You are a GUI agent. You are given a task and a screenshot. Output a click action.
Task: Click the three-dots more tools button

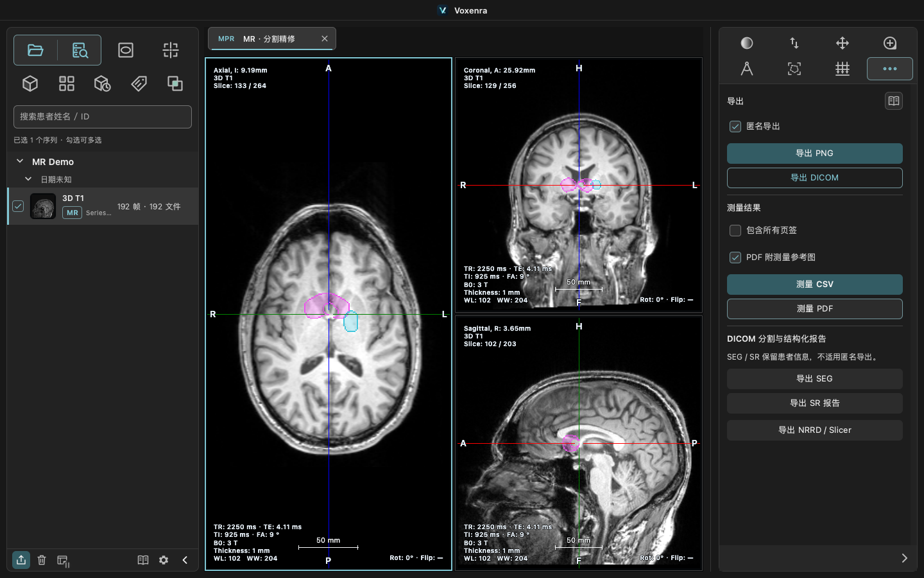coord(890,69)
